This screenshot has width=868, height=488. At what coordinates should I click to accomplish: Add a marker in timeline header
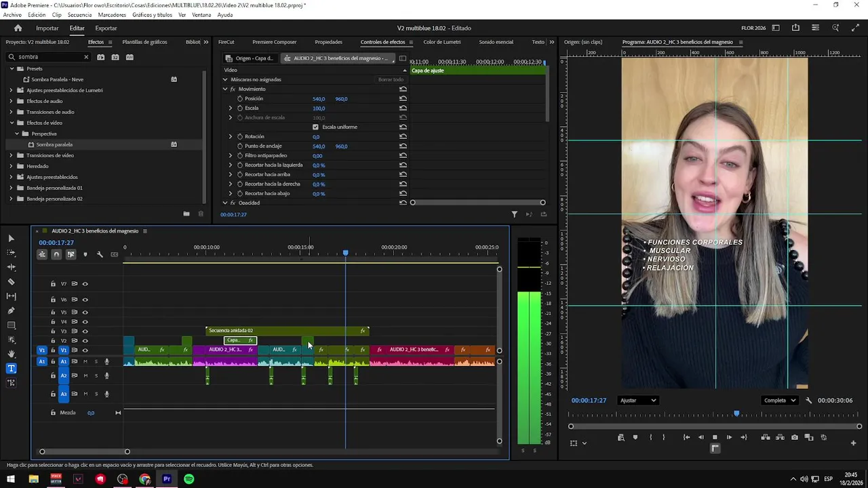coord(85,255)
